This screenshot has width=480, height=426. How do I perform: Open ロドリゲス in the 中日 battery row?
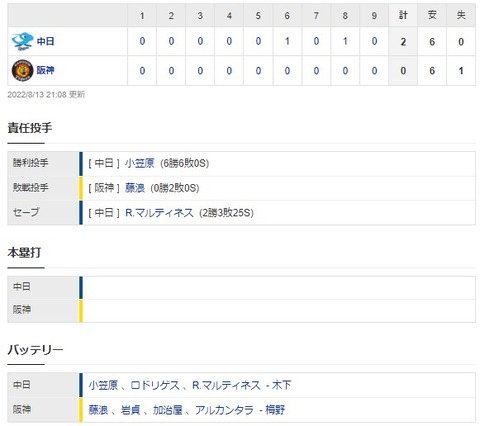pos(155,385)
